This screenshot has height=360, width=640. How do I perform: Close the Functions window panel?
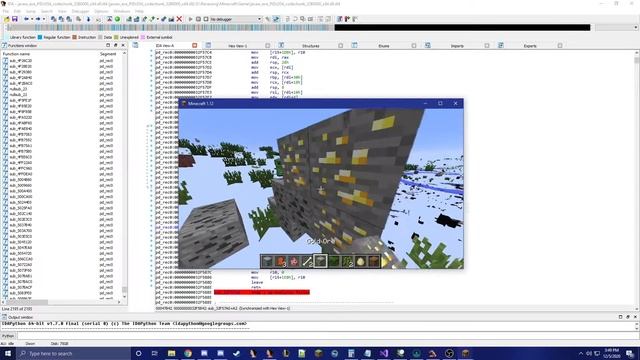pos(123,45)
